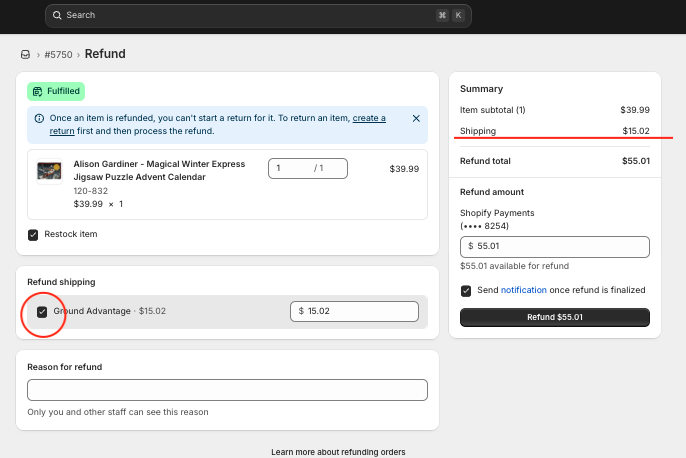Click the K shortcut key hint
The image size is (686, 458).
coord(458,15)
